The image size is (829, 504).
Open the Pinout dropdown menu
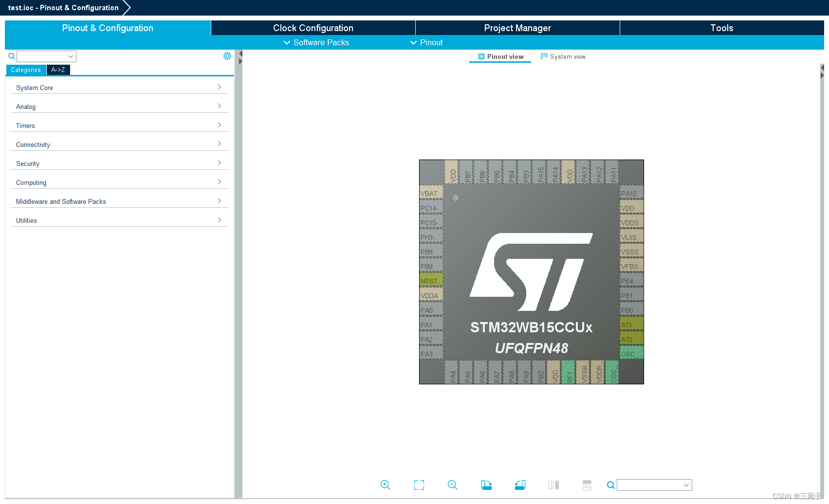[x=426, y=42]
